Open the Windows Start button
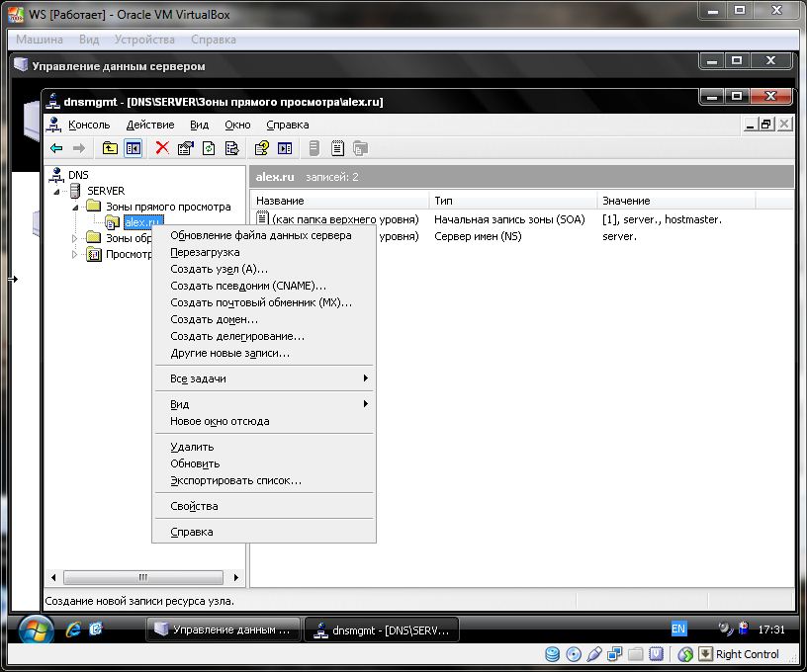 coord(36,630)
